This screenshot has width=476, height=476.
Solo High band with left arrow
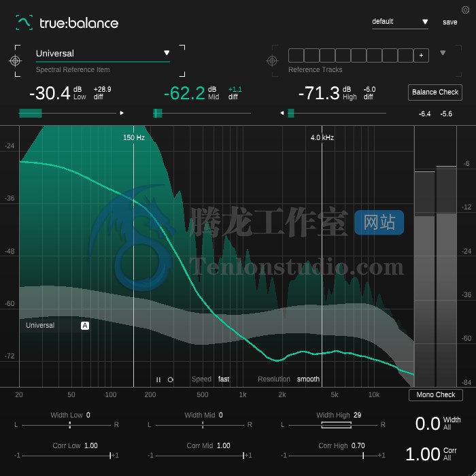(x=282, y=113)
